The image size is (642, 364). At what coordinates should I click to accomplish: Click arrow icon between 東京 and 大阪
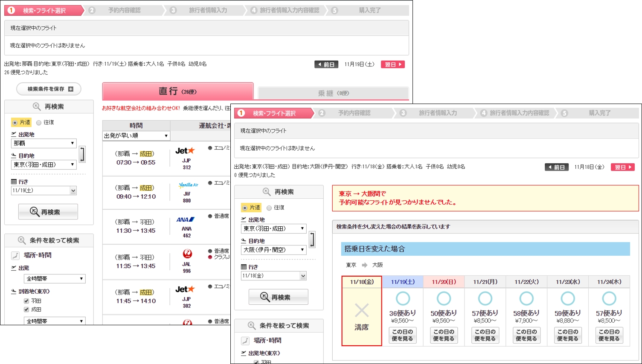[364, 265]
